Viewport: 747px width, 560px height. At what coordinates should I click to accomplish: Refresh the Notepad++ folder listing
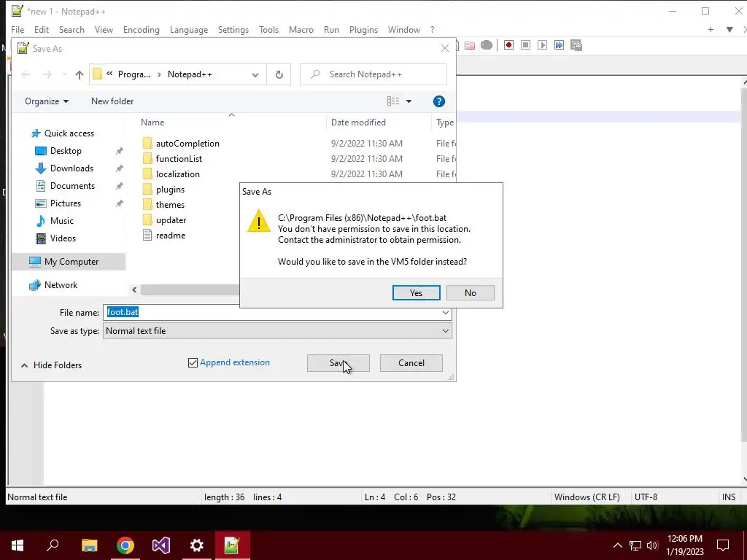click(279, 74)
